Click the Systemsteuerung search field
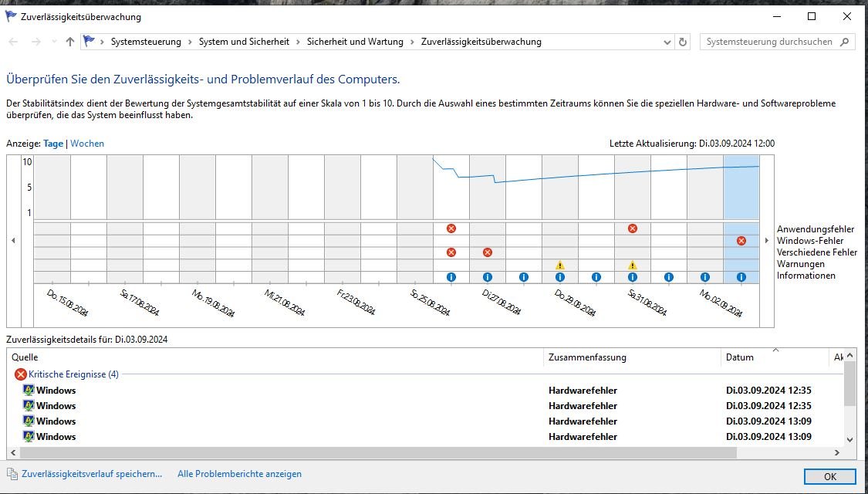868x494 pixels. [x=769, y=42]
